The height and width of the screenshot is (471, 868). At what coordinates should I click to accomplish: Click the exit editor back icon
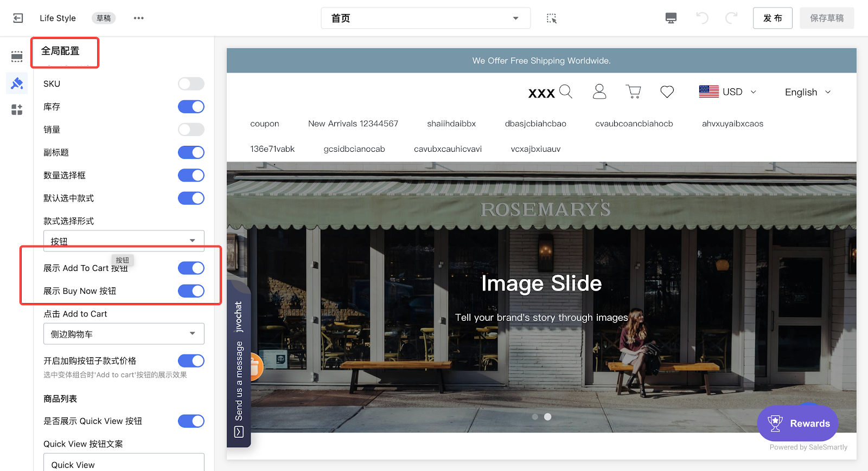click(x=18, y=18)
